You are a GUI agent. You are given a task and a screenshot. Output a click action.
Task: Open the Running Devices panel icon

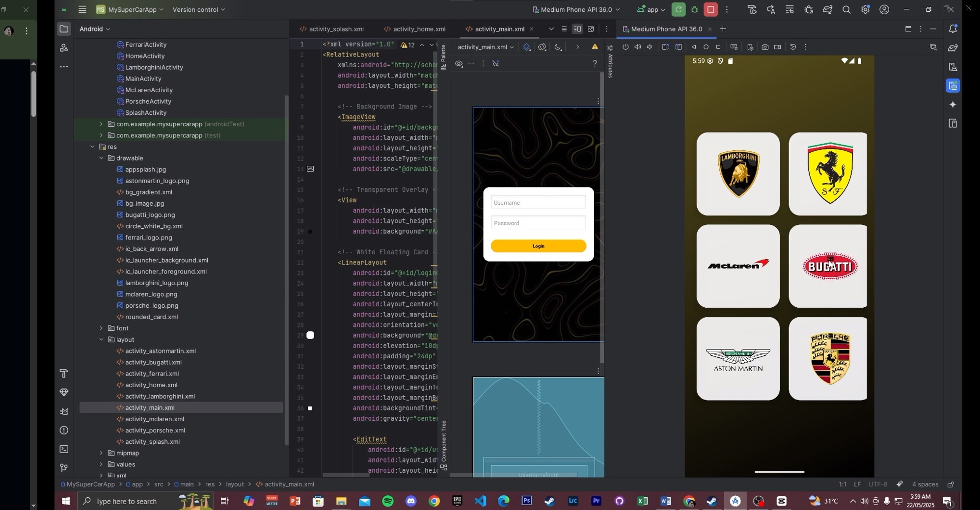[x=953, y=86]
